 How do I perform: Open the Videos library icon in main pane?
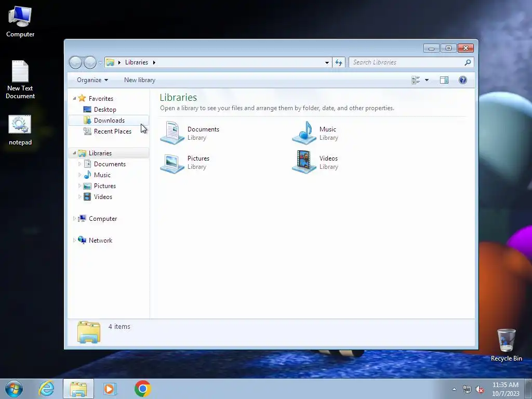[x=304, y=162]
